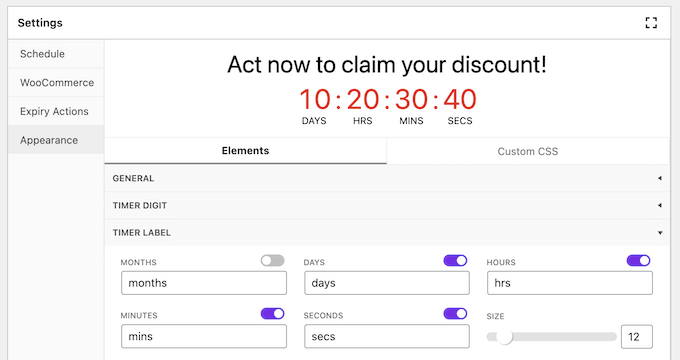Edit the secs label text field

tap(387, 337)
